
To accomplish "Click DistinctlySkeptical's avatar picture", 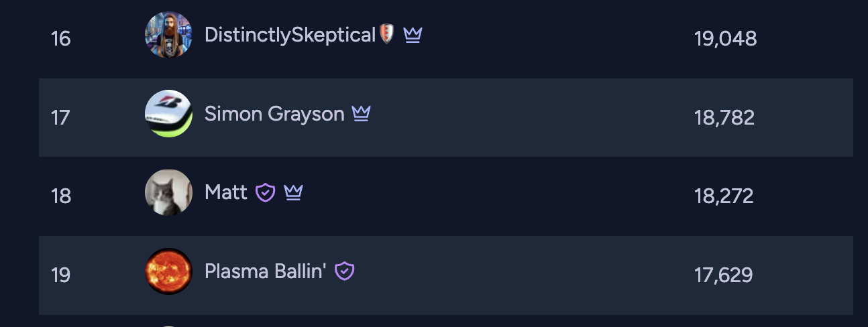I will [168, 35].
